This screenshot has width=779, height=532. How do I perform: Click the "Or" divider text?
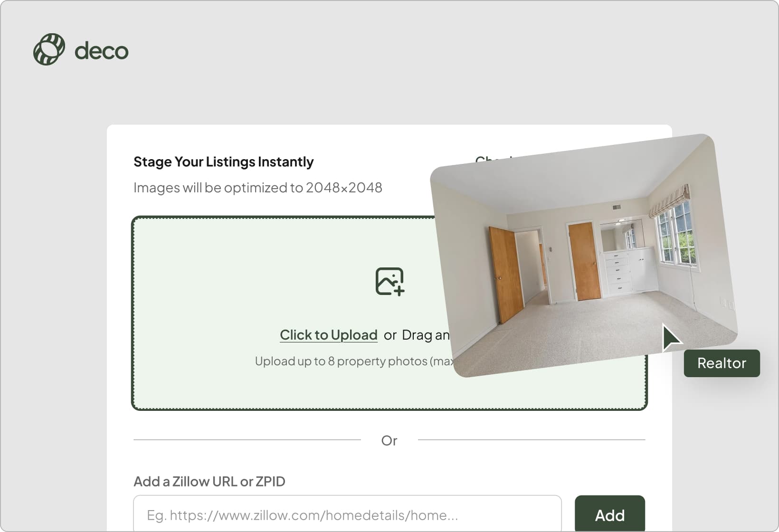389,441
